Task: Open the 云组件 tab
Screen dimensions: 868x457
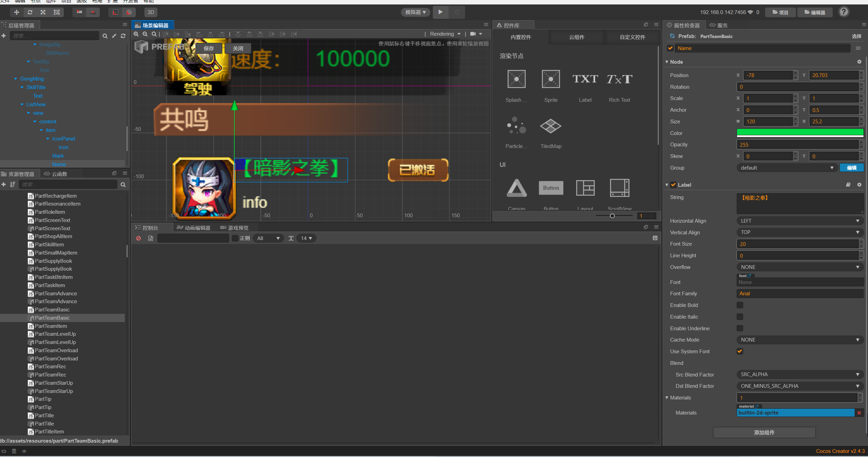Action: point(576,37)
